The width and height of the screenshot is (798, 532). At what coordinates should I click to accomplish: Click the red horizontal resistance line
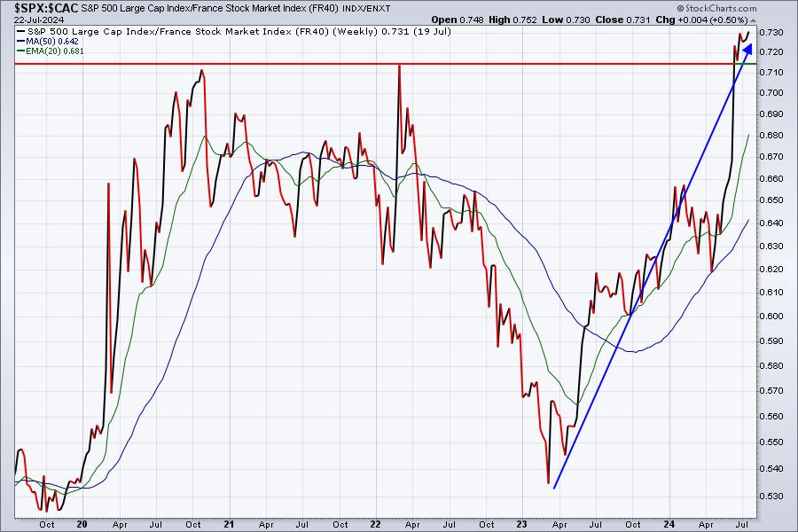coord(386,64)
